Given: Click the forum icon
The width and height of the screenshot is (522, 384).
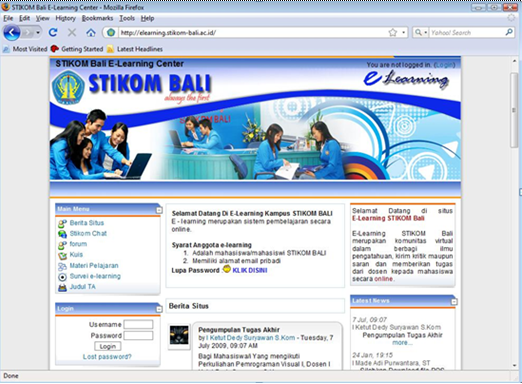Looking at the screenshot, I should [x=62, y=245].
